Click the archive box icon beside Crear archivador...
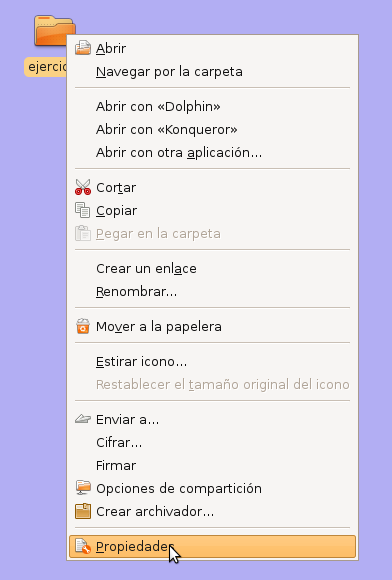This screenshot has height=580, width=392. [x=83, y=511]
